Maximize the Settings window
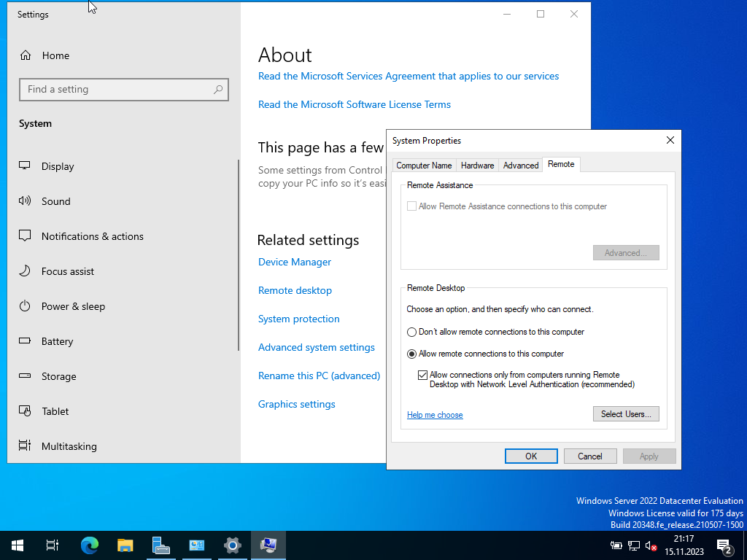The height and width of the screenshot is (560, 747). point(541,15)
